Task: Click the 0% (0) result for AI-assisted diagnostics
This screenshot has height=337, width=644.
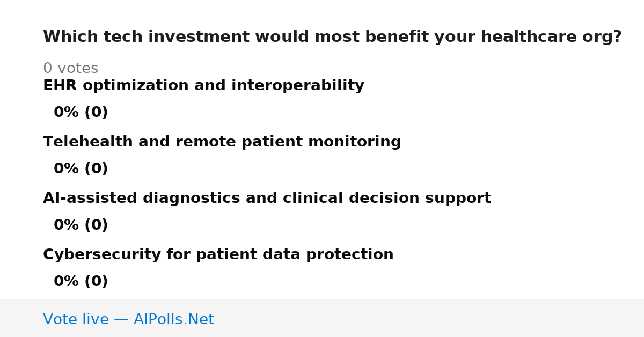Action: (81, 225)
